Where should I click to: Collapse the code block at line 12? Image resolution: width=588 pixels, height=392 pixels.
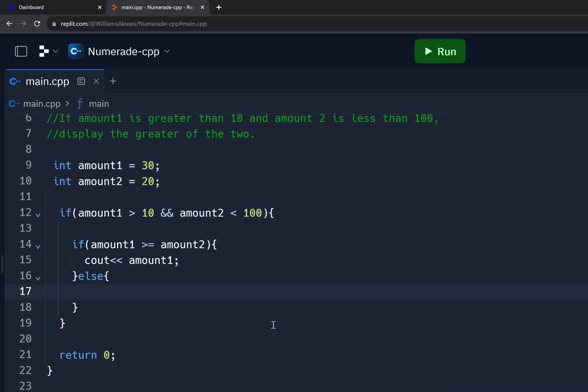coord(37,214)
